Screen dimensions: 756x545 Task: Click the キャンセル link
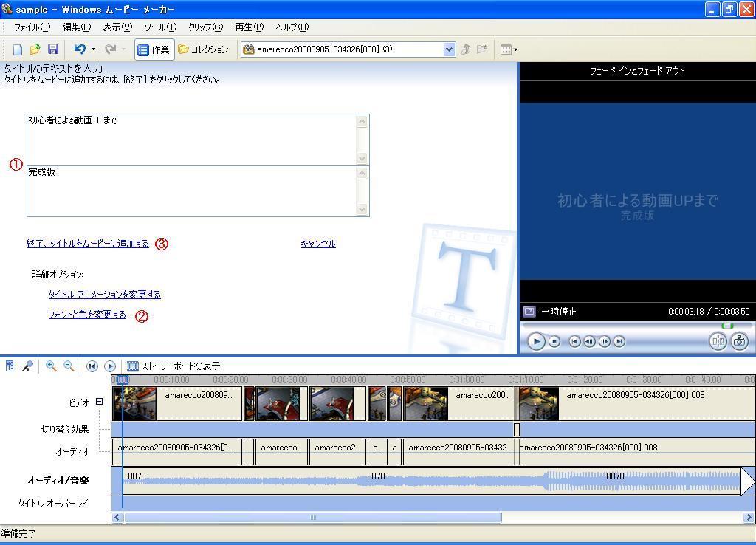point(317,244)
